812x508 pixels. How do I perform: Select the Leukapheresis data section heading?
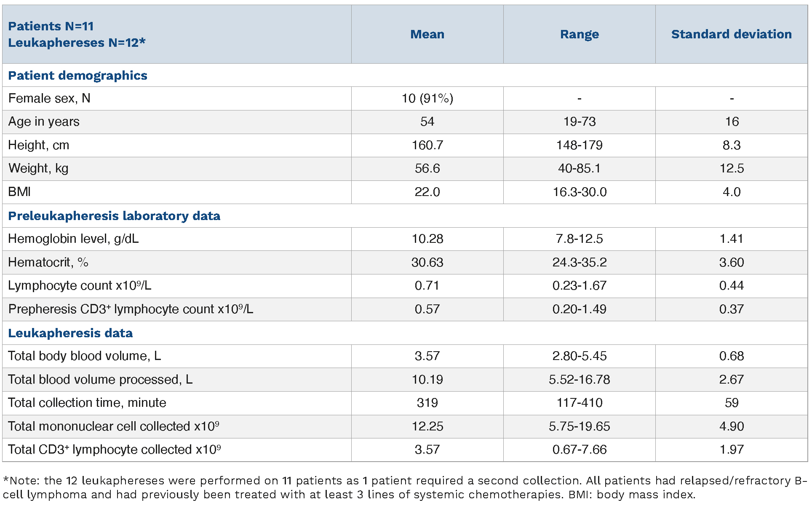pos(70,333)
